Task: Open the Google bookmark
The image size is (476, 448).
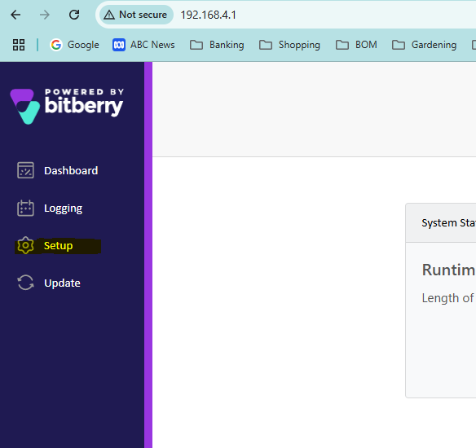Action: [75, 45]
